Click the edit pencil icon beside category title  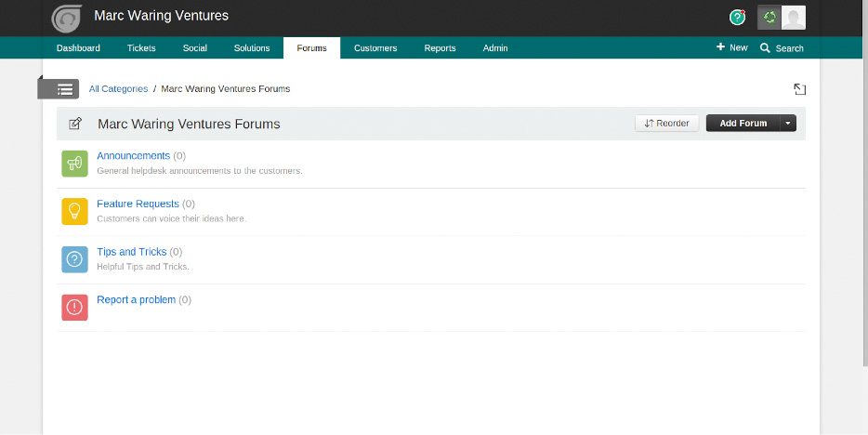(x=75, y=124)
